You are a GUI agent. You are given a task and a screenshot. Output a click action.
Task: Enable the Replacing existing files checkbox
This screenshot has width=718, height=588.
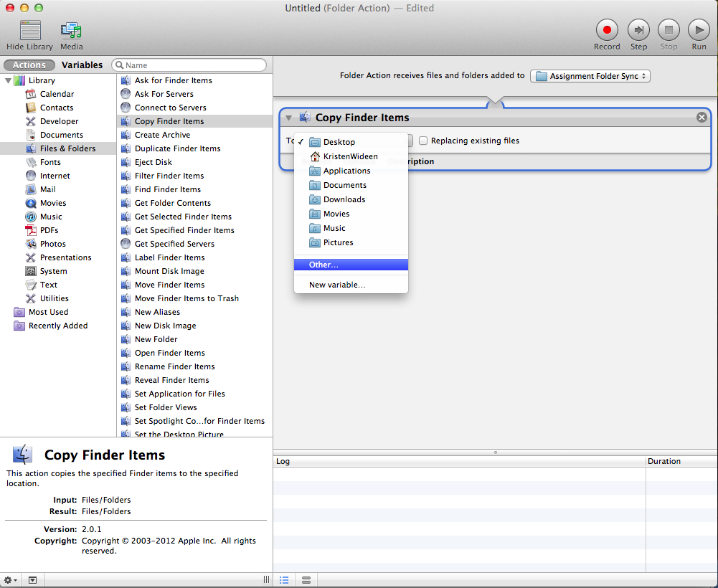[x=423, y=141]
